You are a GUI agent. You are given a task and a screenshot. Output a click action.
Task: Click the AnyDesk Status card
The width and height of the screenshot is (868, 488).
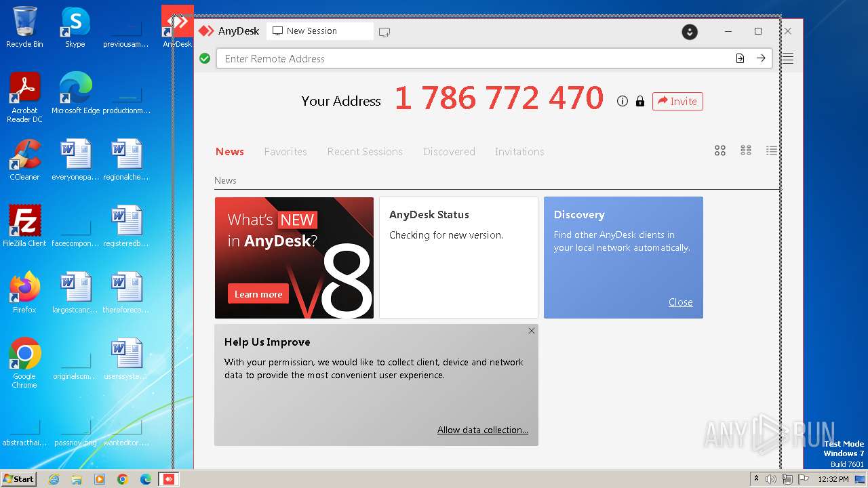[458, 258]
